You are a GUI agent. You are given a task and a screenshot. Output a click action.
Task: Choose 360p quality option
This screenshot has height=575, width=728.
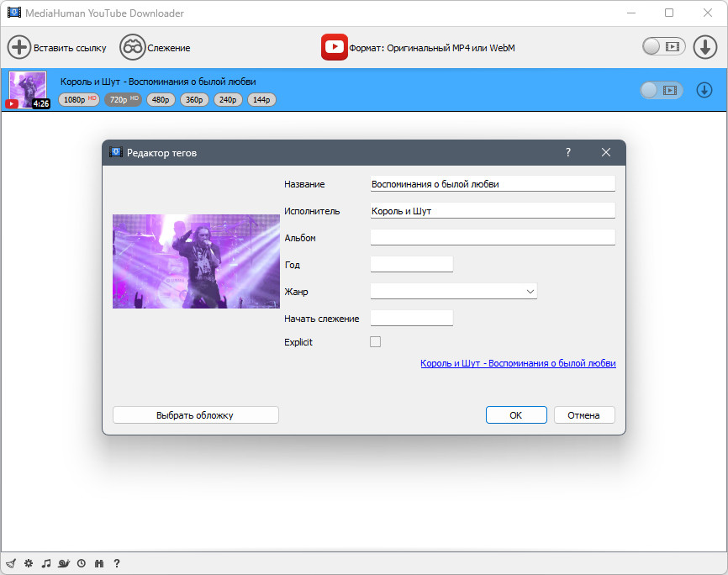click(194, 99)
